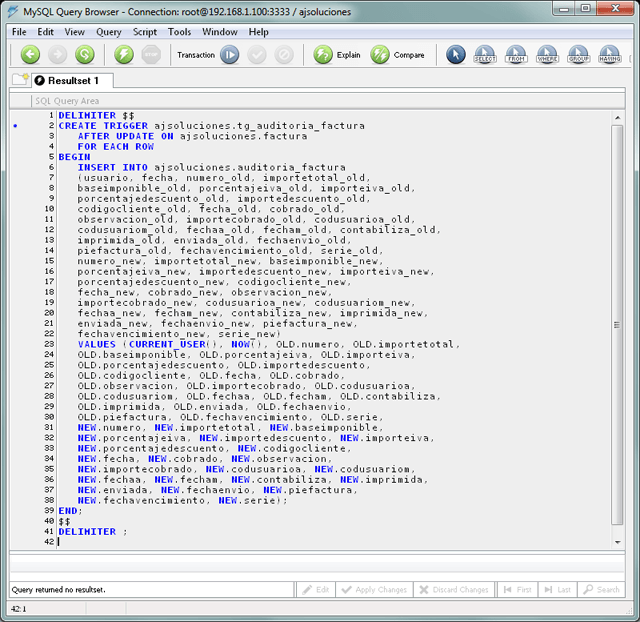Click the Discard Changes button
Image resolution: width=640 pixels, height=622 pixels.
pyautogui.click(x=454, y=590)
